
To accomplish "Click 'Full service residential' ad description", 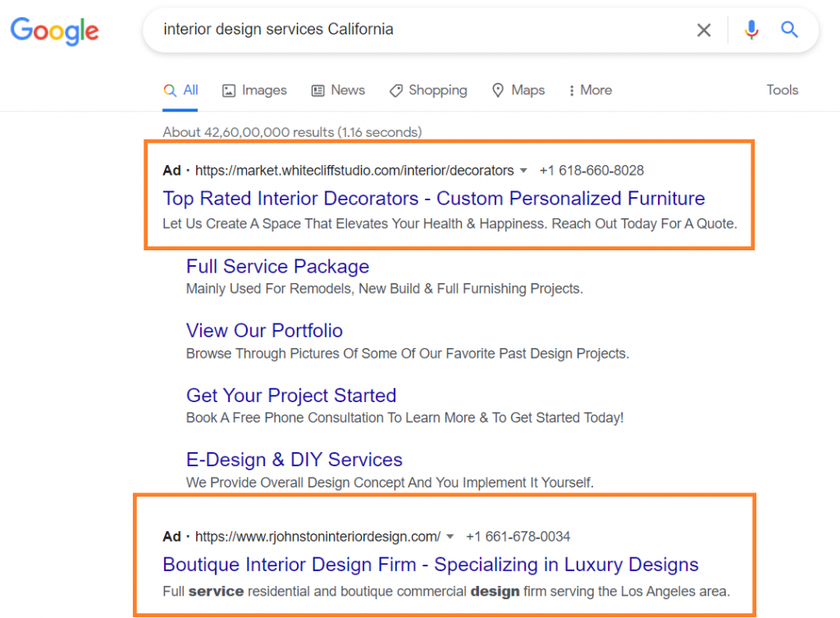I will (446, 591).
